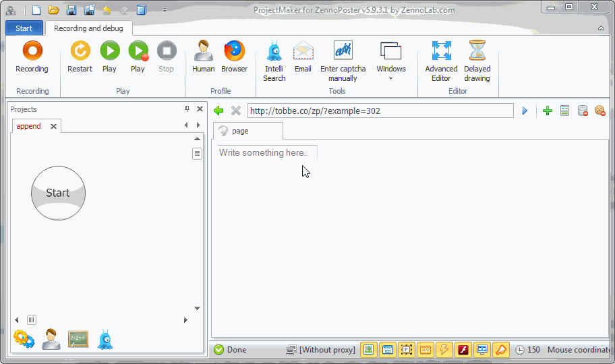Open a project with the yellow folder icon
This screenshot has height=364, width=615.
54,10
